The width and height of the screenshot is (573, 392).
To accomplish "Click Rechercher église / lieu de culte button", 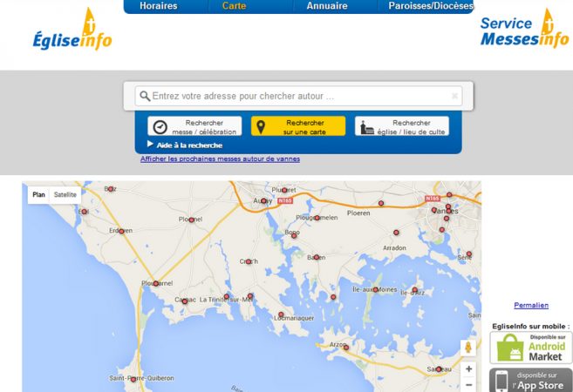I will [x=401, y=126].
